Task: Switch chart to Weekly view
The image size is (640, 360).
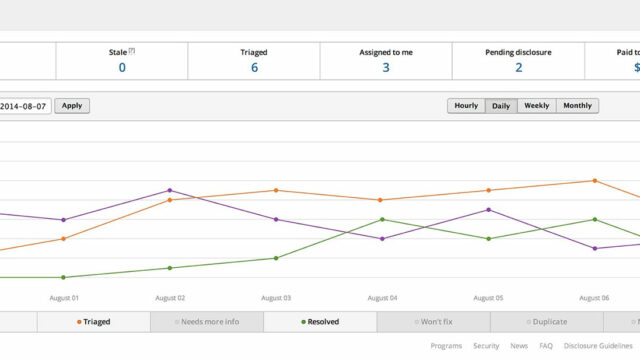Action: click(536, 106)
